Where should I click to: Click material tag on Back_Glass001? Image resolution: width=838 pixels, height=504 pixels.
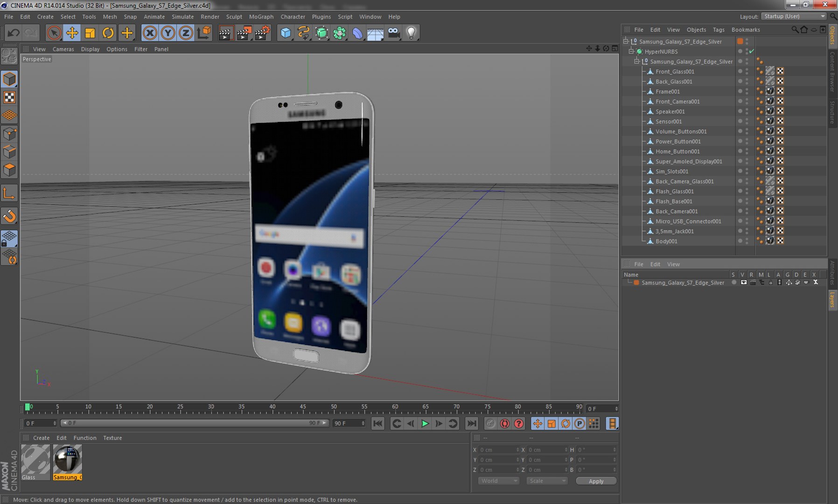[770, 81]
